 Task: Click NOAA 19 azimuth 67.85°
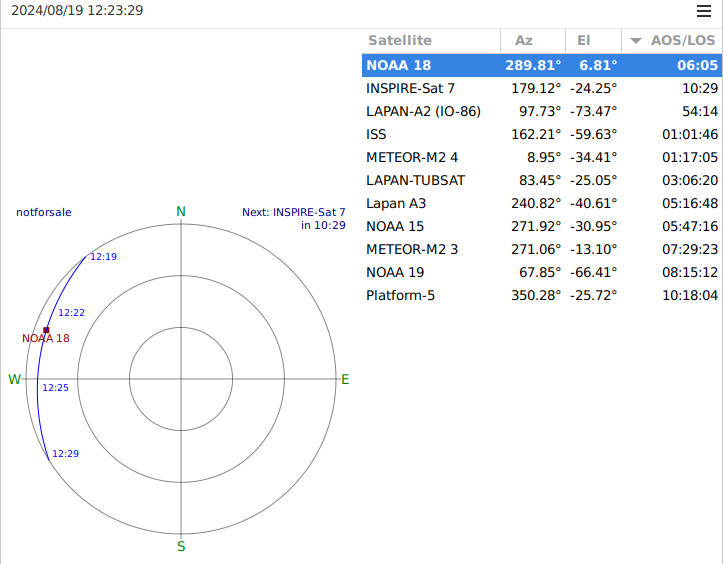pos(540,273)
